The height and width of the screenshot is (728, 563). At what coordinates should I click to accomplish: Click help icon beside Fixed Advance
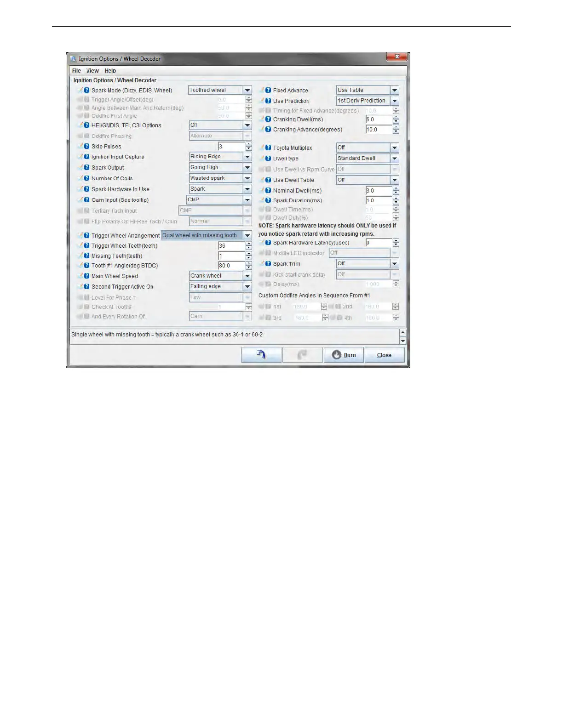(268, 91)
